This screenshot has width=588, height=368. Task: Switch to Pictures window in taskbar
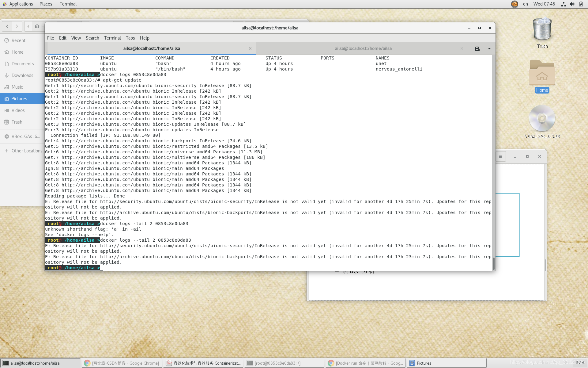[424, 363]
